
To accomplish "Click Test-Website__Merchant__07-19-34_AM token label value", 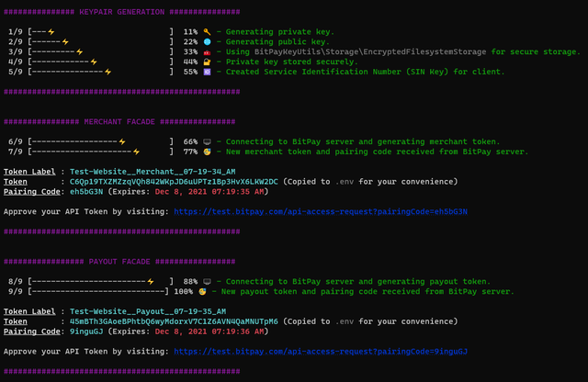I will [x=153, y=172].
